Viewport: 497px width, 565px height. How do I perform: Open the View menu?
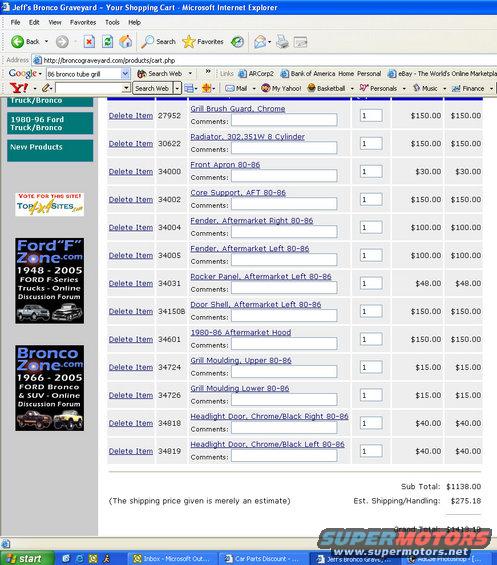tap(55, 22)
